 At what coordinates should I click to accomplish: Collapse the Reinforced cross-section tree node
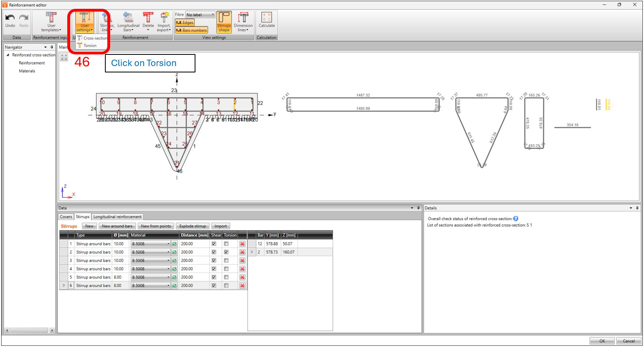8,55
